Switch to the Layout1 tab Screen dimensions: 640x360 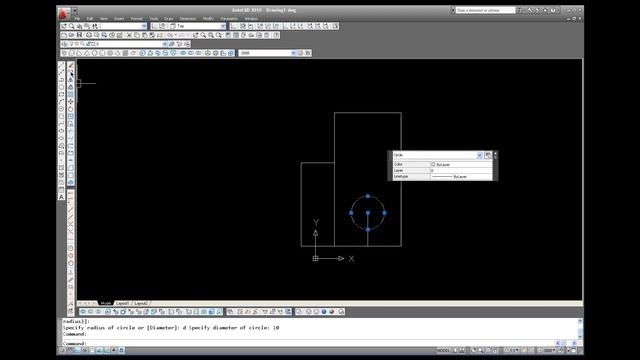[122, 303]
